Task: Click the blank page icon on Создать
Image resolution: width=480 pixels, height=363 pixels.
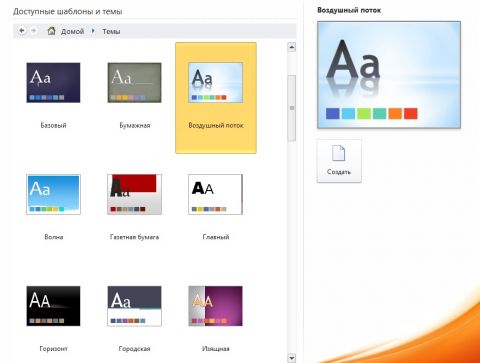Action: point(338,153)
